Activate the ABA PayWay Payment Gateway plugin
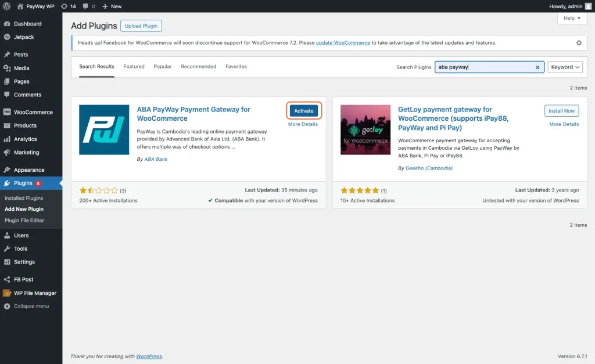This screenshot has height=364, width=595. [x=303, y=110]
